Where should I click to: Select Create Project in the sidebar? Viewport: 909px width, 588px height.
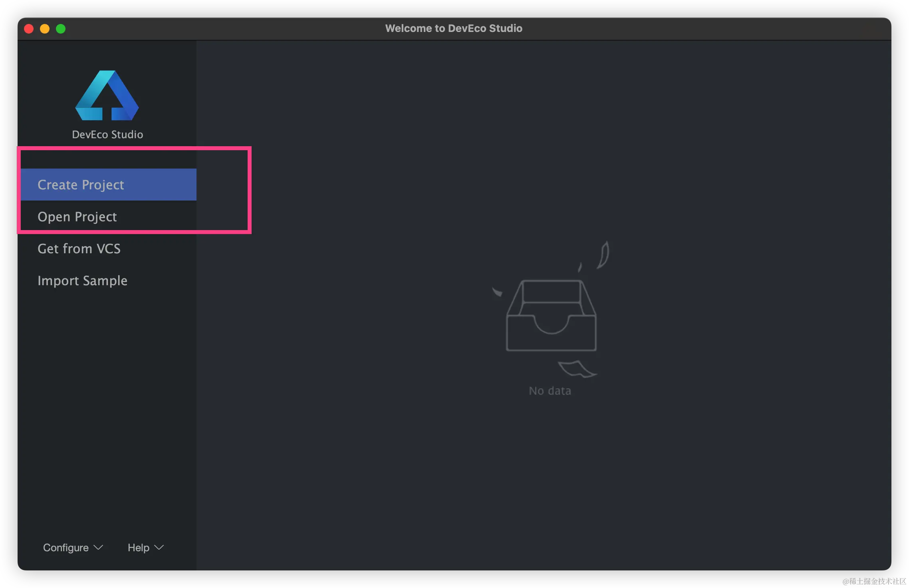point(81,185)
